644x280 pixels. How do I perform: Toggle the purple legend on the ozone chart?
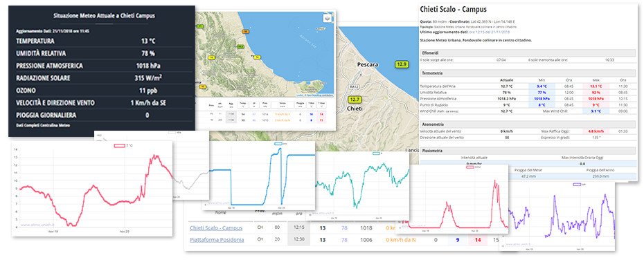point(576,184)
